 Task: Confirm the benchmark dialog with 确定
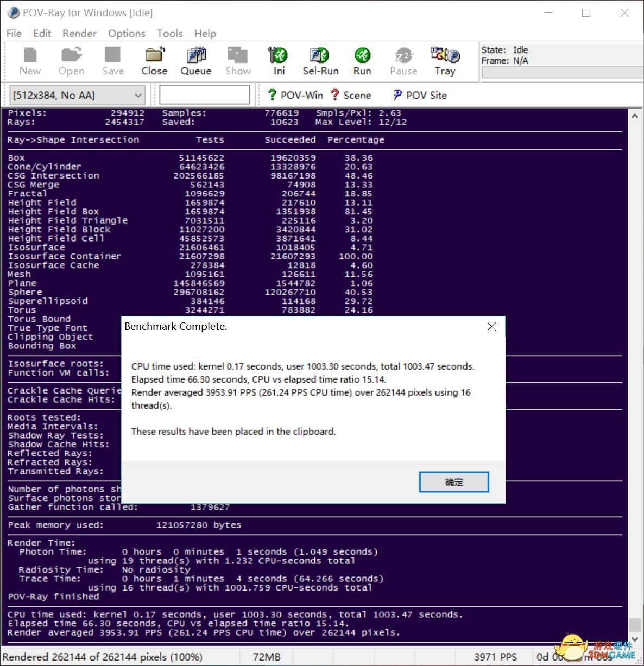(454, 482)
